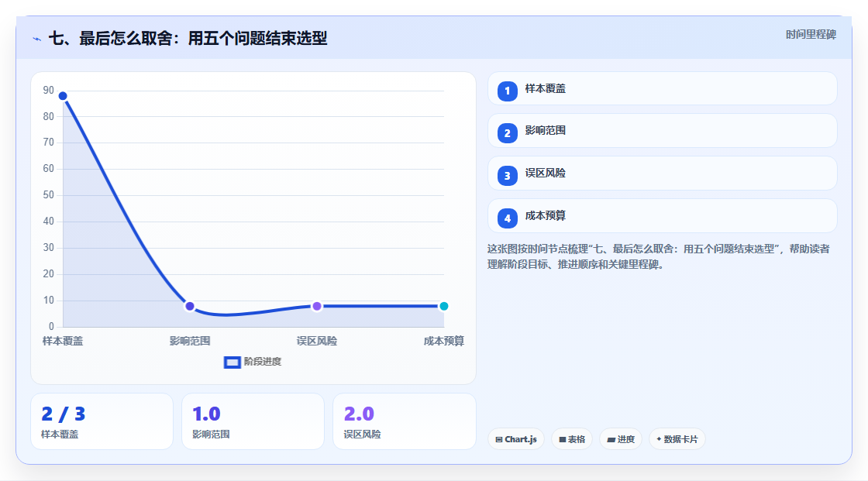Open the 1.0 影响范围 stat card
Screen dimensions: 868x481
click(253, 422)
